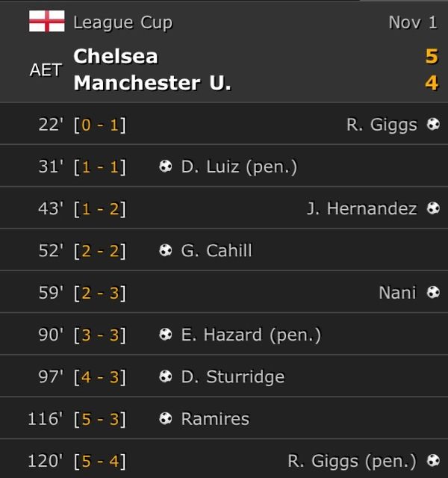This screenshot has height=478, width=448.
Task: Select Chelsea's final score of 5
Action: pyautogui.click(x=432, y=57)
